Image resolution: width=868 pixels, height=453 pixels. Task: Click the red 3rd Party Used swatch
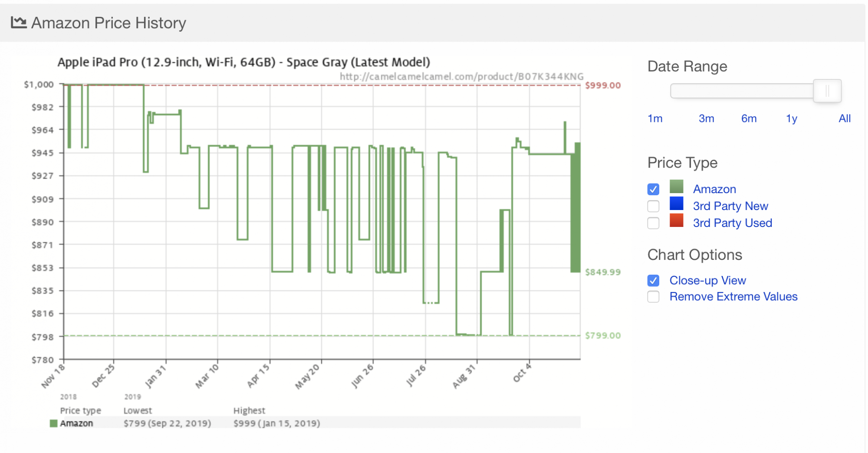(676, 220)
